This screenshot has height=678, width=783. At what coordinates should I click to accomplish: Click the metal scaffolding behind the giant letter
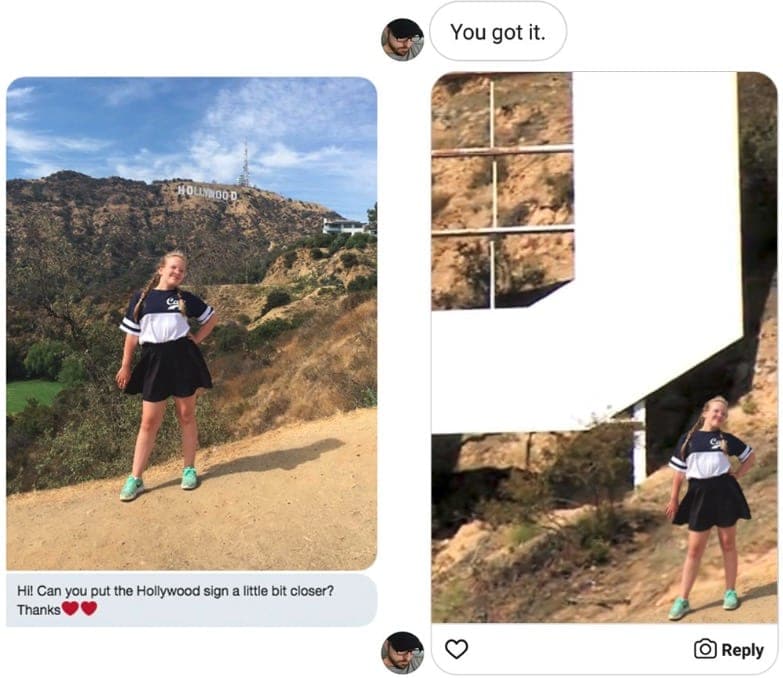click(x=502, y=192)
